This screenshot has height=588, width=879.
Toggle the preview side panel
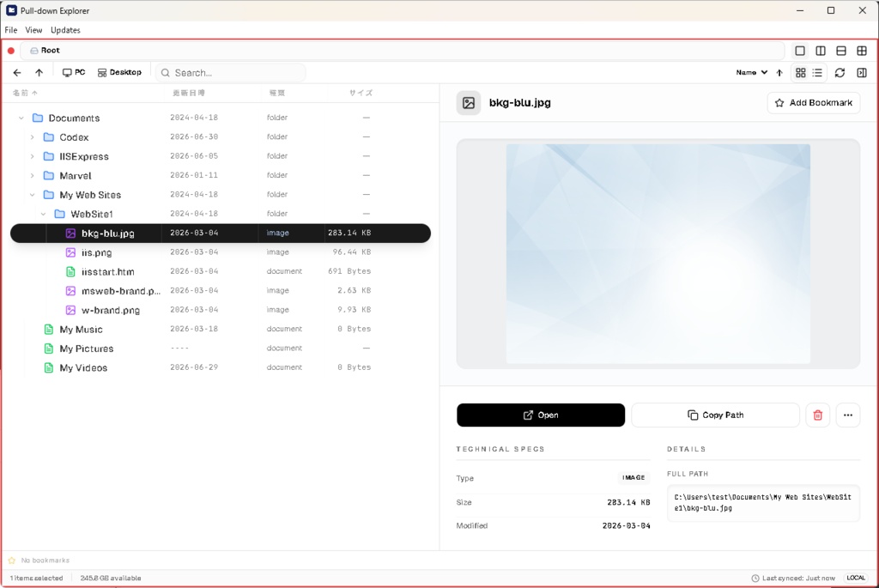coord(862,73)
